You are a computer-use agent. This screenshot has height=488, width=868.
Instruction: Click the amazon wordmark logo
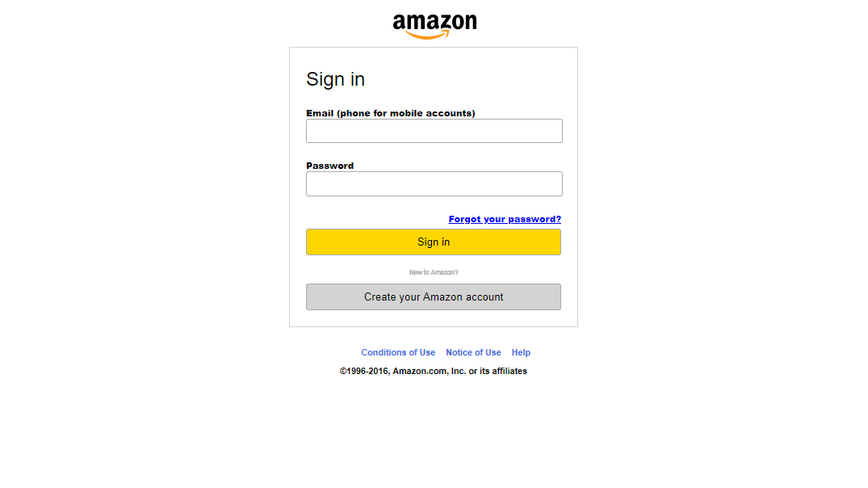click(434, 26)
